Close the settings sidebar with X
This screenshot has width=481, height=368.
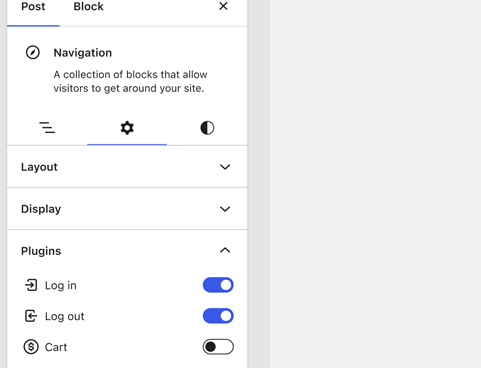[223, 6]
